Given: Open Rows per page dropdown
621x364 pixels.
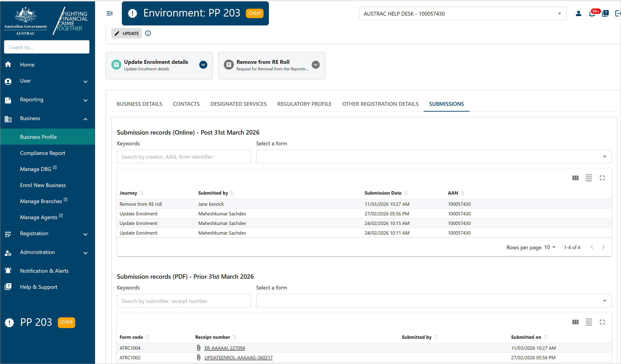Looking at the screenshot, I should tap(550, 247).
